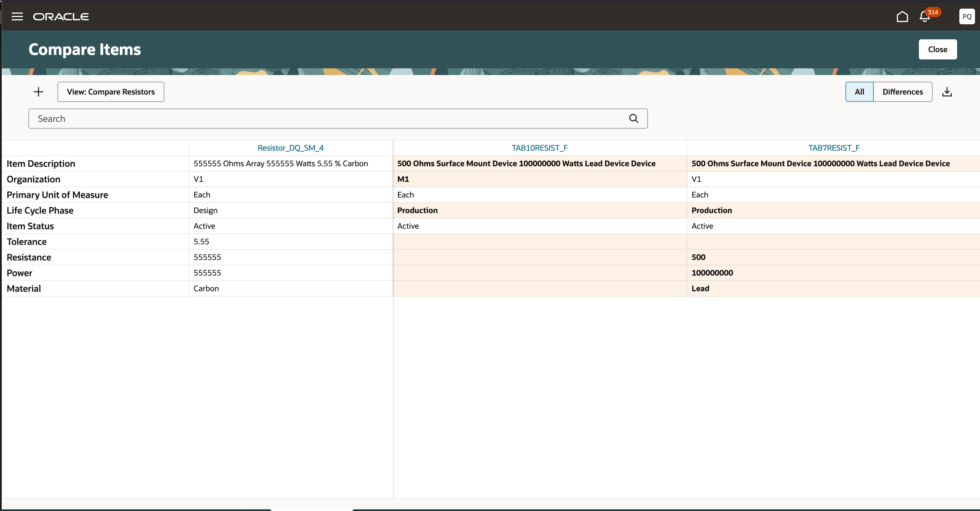Viewport: 980px width, 511px height.
Task: Go to the Home icon
Action: pyautogui.click(x=902, y=17)
